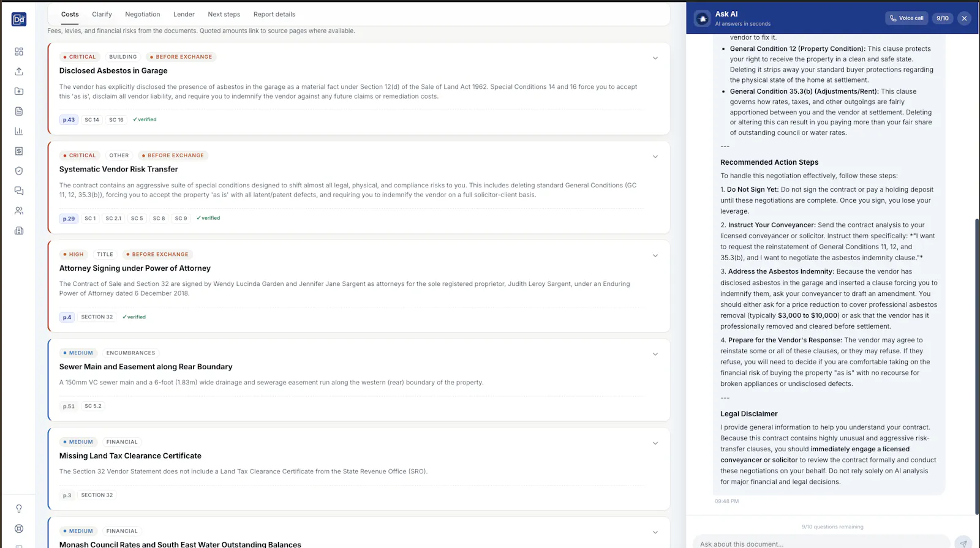Open source page p.43 link
The image size is (980, 548).
pyautogui.click(x=69, y=120)
